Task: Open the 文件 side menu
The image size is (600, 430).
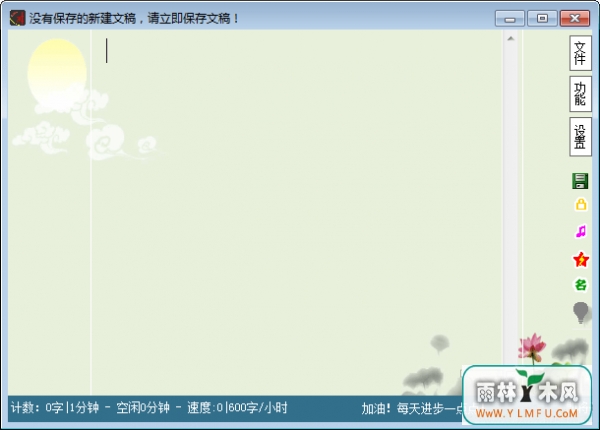Action: click(580, 53)
